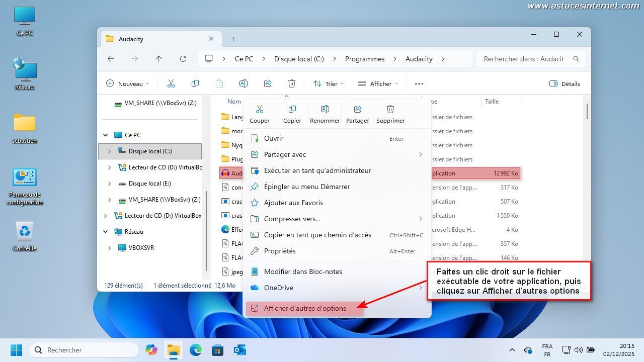Viewport: 644px width, 362px height.
Task: Click Programmes in the address breadcrumb
Action: [x=365, y=59]
